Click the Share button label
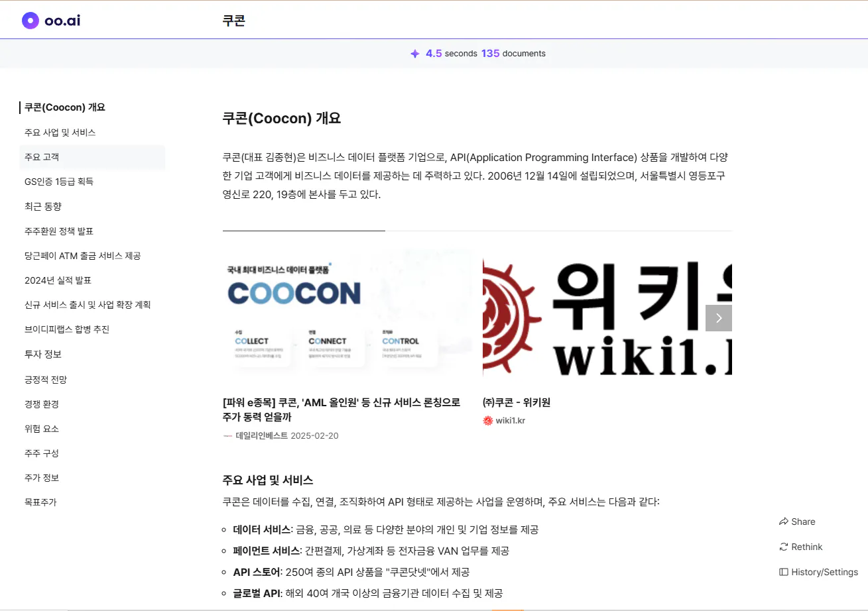The height and width of the screenshot is (611, 868). (803, 522)
